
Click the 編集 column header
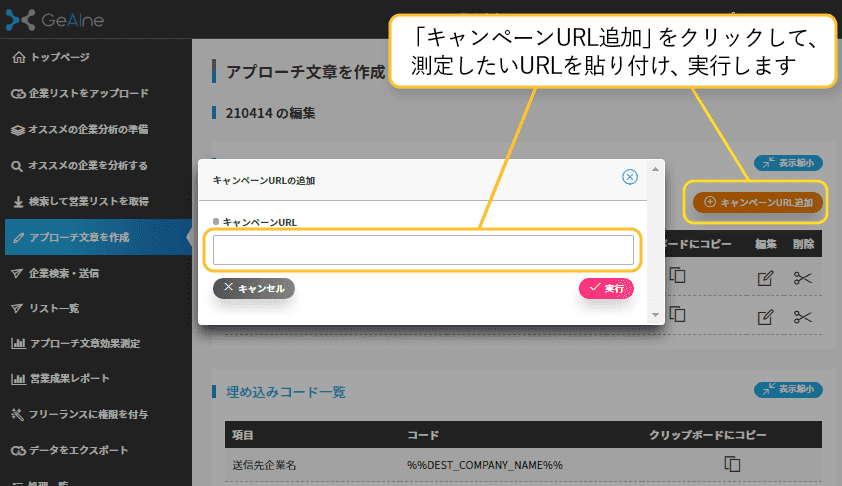766,244
